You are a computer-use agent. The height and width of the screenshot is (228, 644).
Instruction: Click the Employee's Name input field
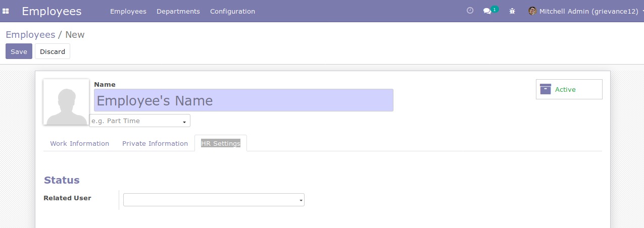click(x=243, y=100)
